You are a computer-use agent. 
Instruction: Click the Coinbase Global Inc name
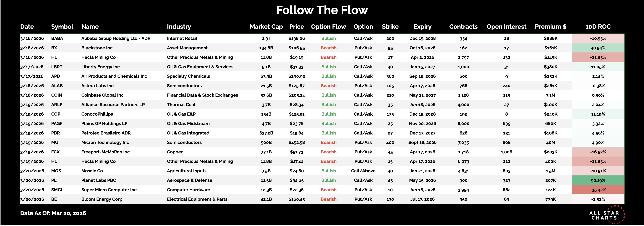pyautogui.click(x=102, y=95)
